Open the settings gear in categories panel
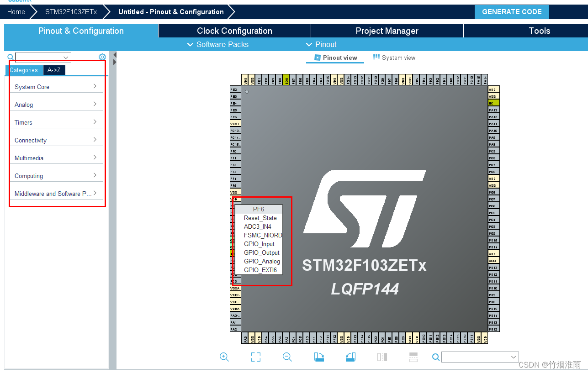The image size is (588, 373). [x=102, y=57]
